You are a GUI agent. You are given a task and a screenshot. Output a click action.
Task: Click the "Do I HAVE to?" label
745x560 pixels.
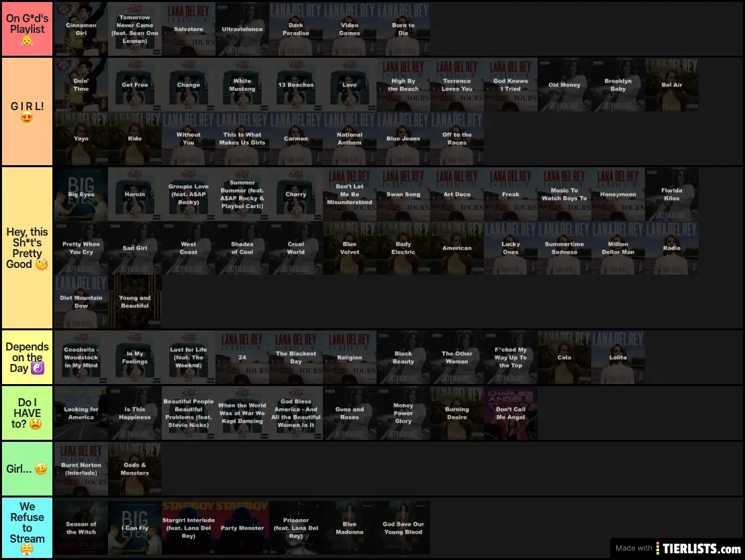[x=27, y=413]
